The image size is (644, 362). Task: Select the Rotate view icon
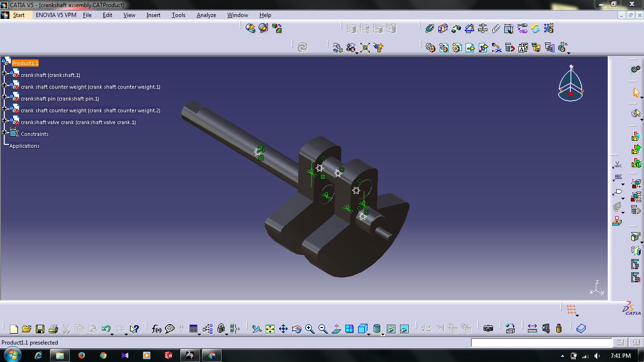tap(296, 329)
